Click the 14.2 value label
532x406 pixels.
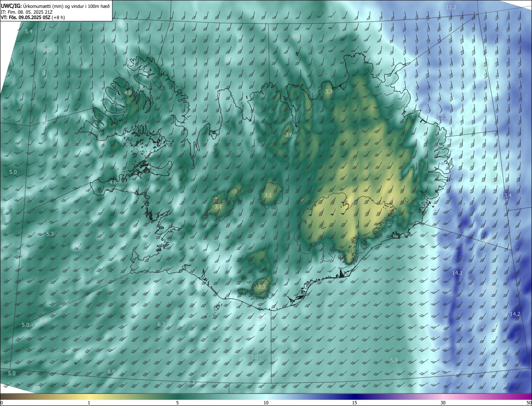[x=515, y=314]
